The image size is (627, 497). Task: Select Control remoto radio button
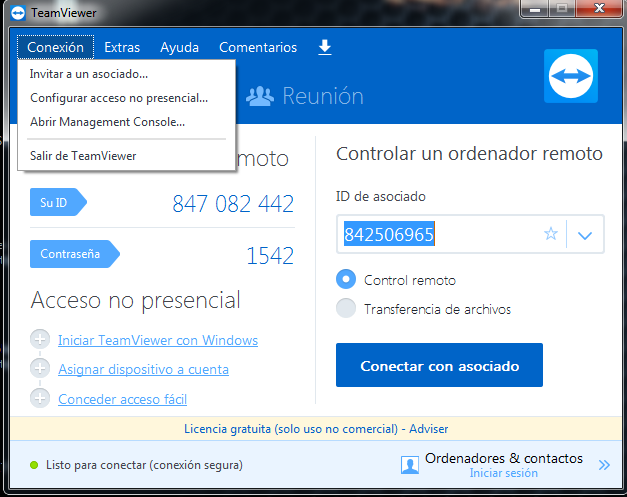(346, 279)
